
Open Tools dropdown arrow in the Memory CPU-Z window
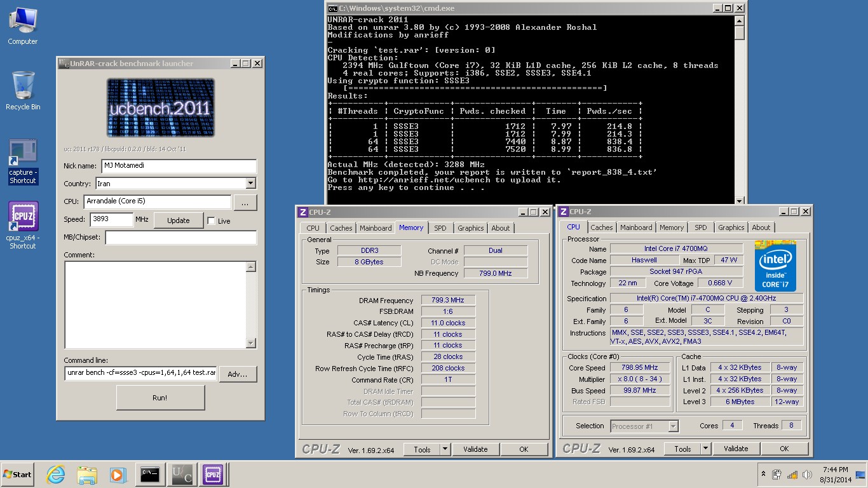coord(445,449)
